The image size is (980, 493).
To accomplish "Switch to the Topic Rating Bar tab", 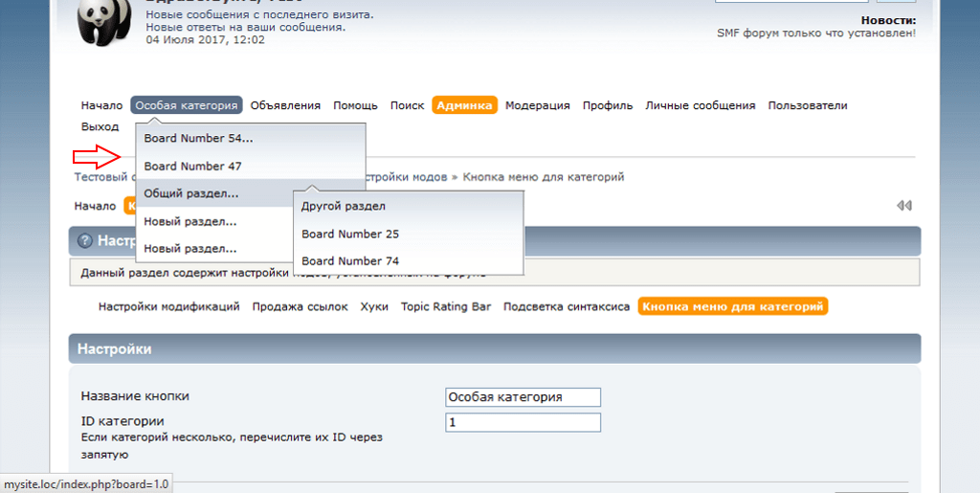I will click(445, 307).
